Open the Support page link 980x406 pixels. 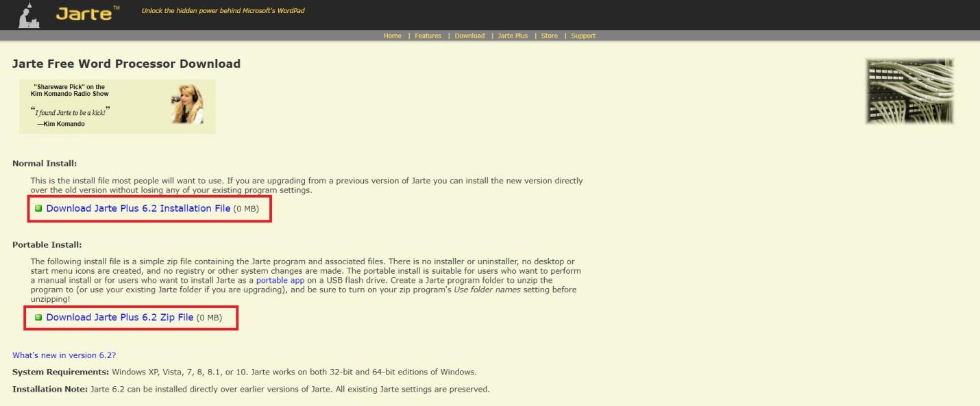(583, 36)
